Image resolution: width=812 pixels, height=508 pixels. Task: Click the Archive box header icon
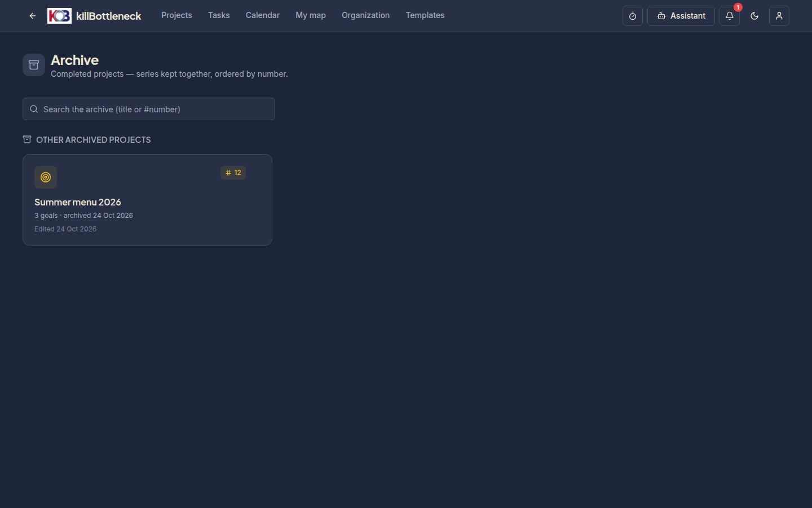34,65
